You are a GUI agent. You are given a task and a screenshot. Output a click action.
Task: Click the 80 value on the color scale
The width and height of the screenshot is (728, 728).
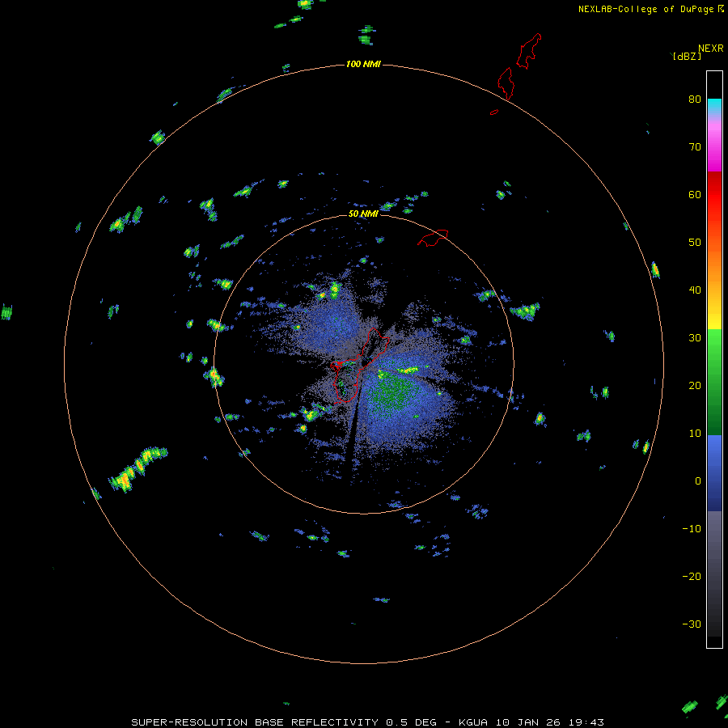[695, 99]
